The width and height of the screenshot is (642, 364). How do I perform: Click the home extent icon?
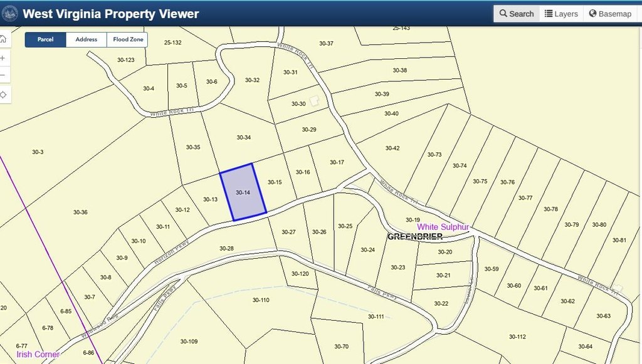(3, 39)
